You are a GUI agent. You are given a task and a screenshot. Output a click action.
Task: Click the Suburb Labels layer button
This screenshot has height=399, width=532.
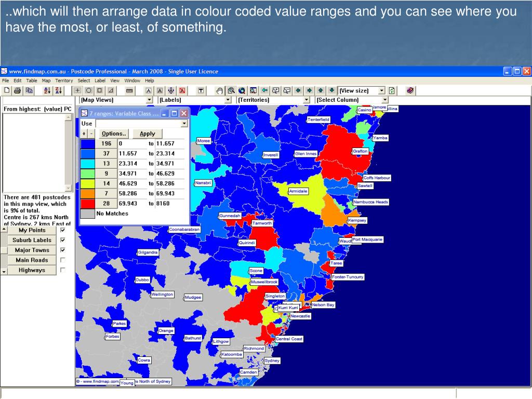coord(32,240)
